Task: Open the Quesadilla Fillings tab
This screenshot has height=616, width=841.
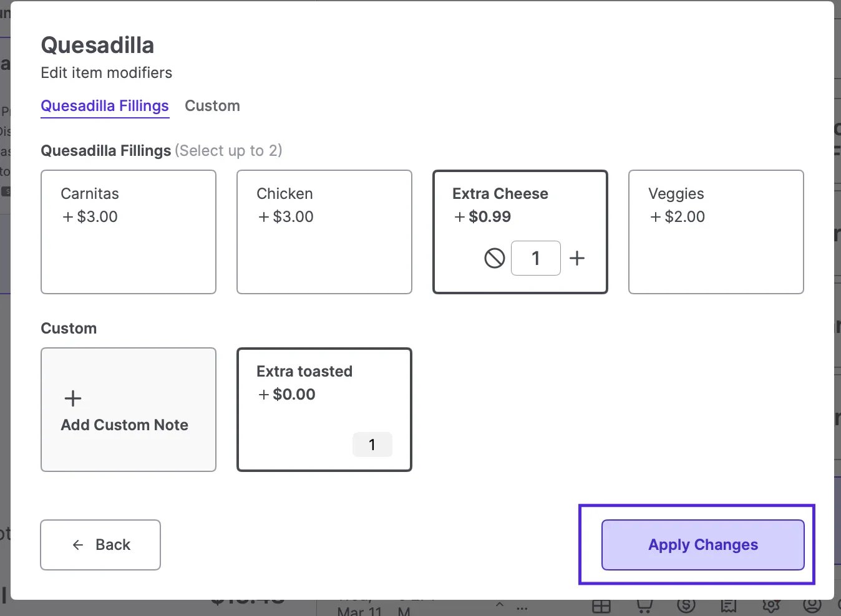Action: click(x=105, y=106)
